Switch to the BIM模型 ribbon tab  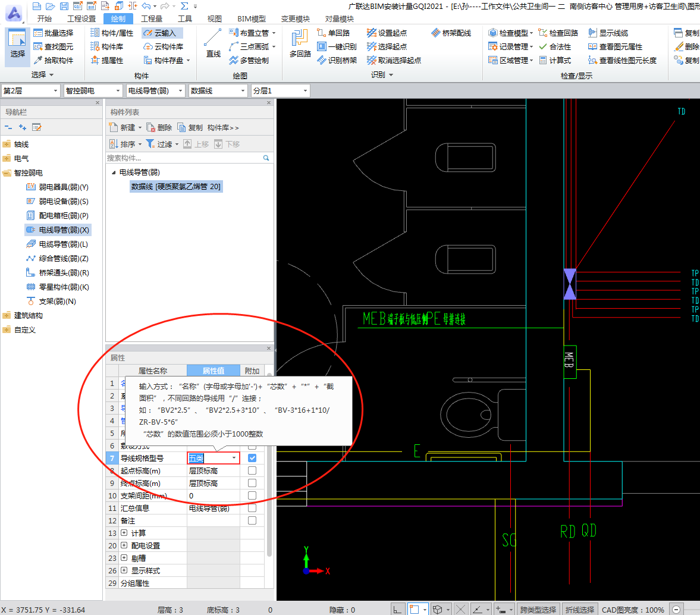[x=252, y=19]
